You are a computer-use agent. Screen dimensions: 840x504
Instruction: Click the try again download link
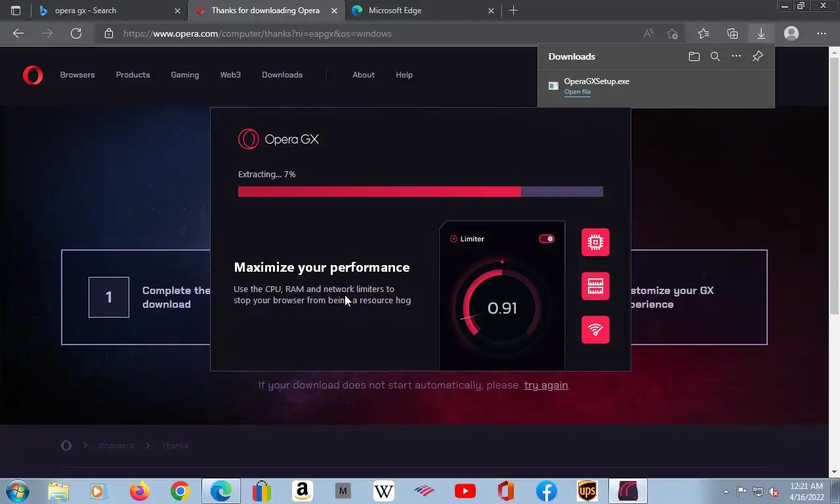coord(546,385)
